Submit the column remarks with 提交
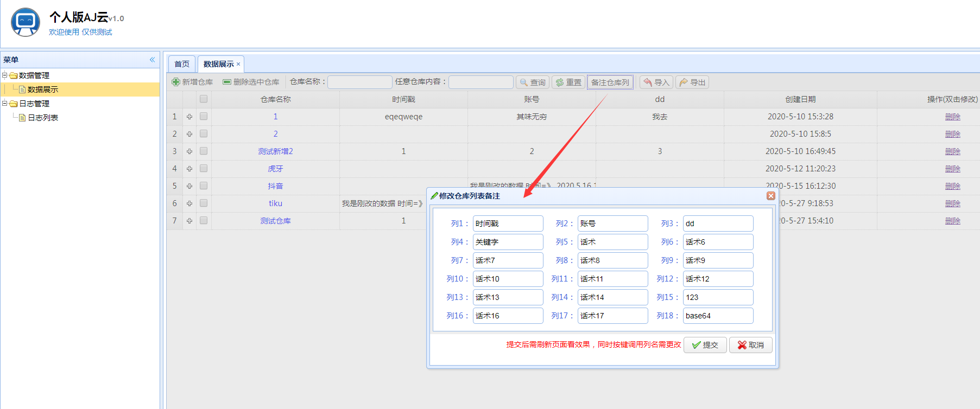 (x=705, y=345)
